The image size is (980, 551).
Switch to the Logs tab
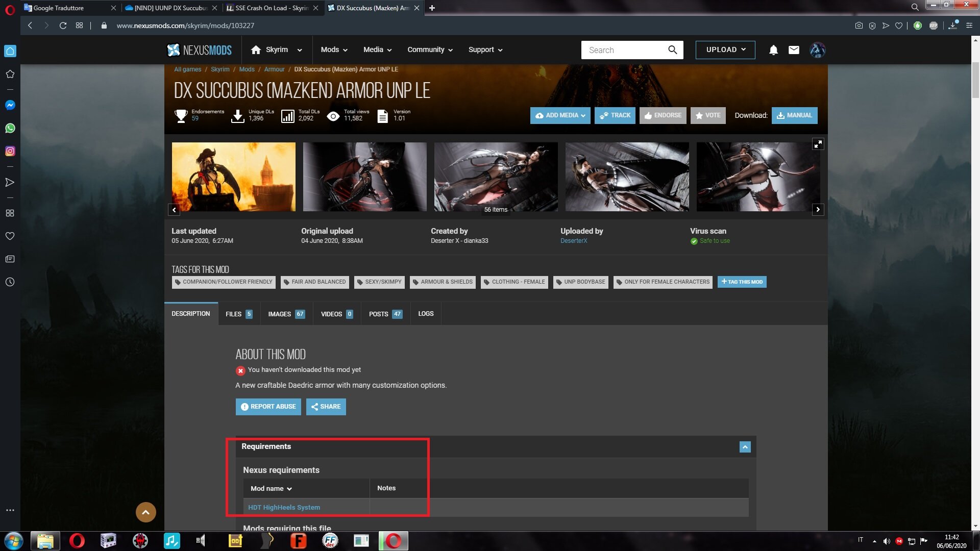coord(426,314)
